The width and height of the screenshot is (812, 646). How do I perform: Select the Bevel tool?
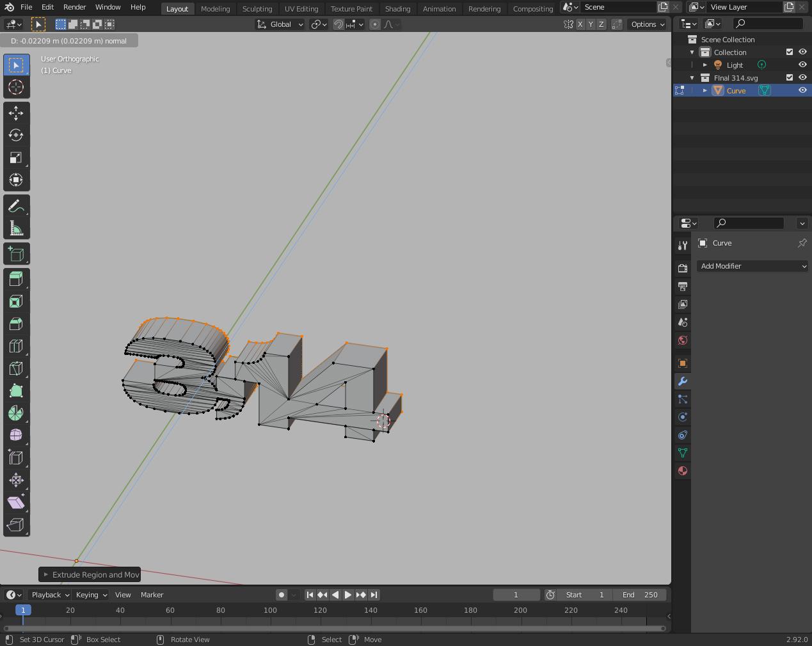pos(16,324)
